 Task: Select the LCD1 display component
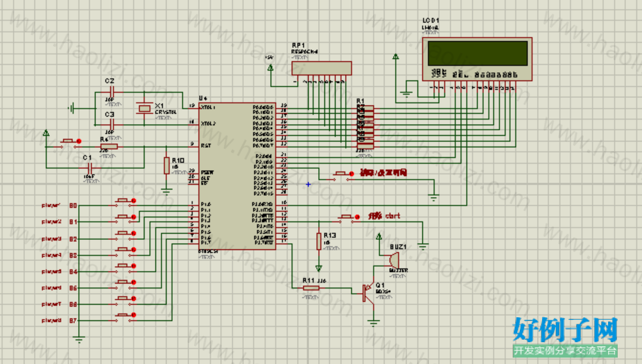pos(477,59)
